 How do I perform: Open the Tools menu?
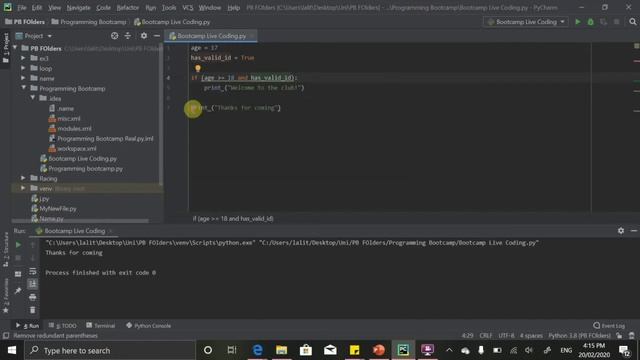(169, 7)
